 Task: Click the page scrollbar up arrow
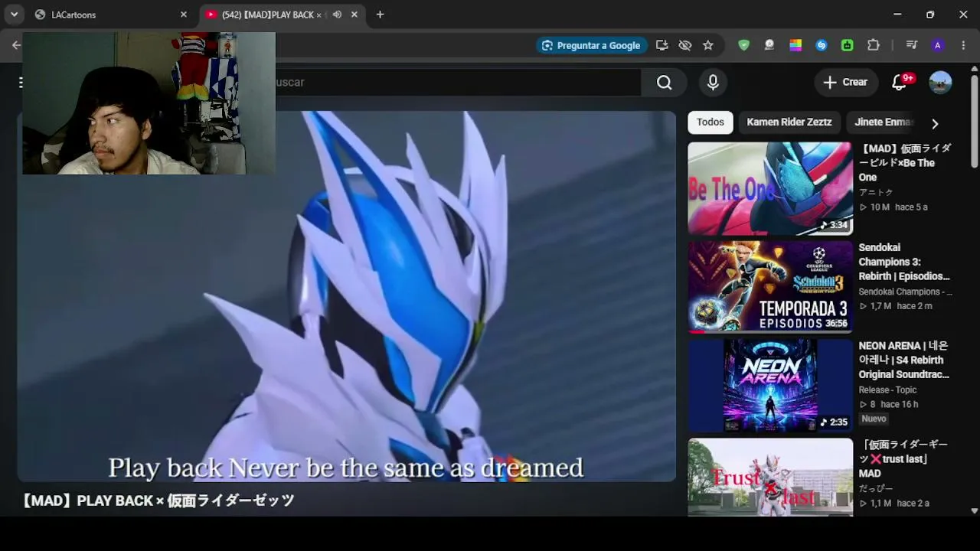[x=974, y=69]
